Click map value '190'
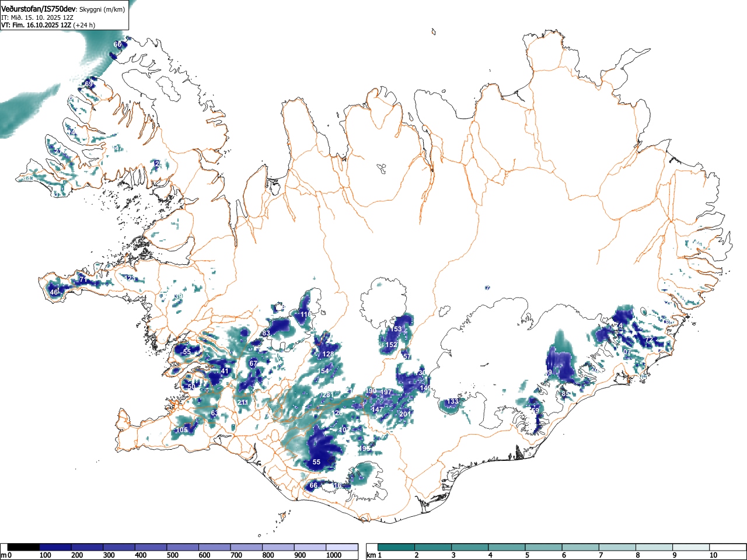 click(371, 391)
